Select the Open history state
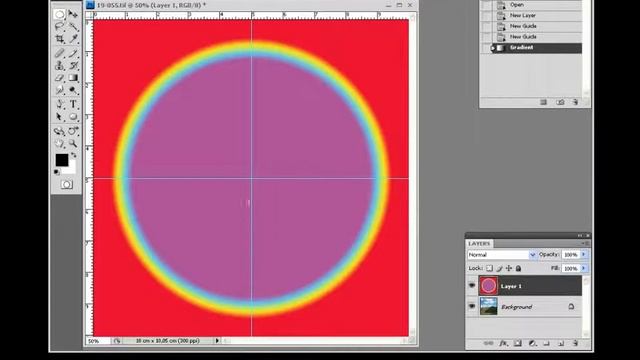 [x=537, y=5]
